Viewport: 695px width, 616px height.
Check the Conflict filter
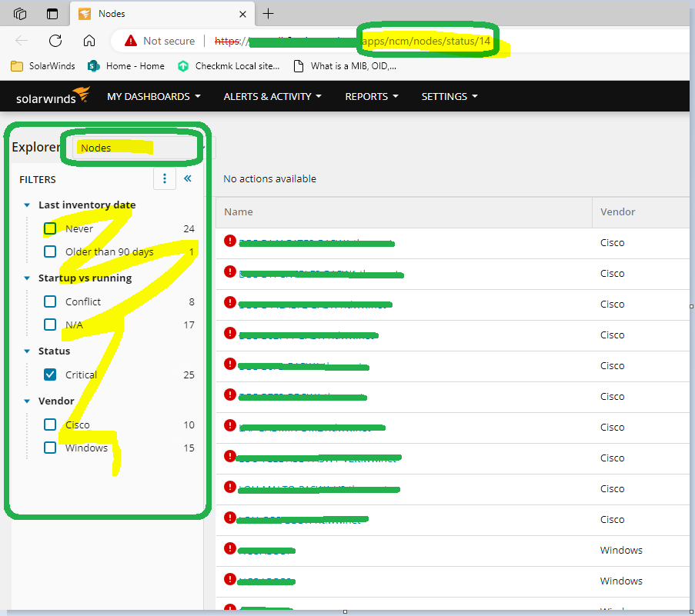(50, 301)
